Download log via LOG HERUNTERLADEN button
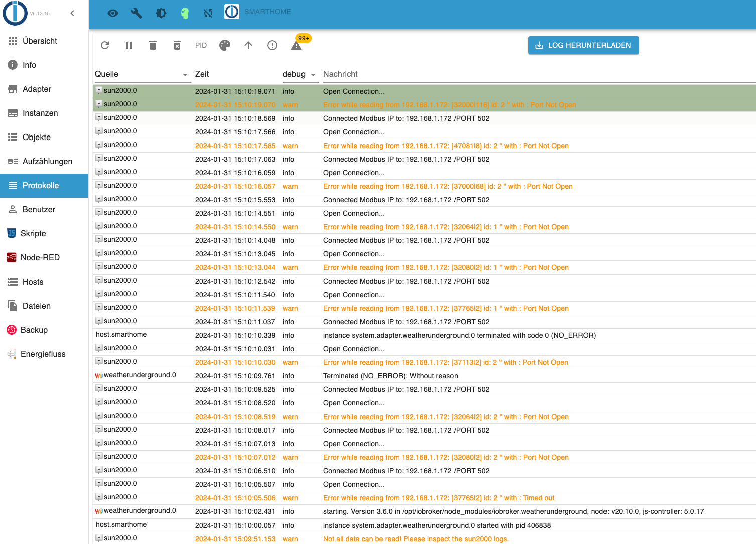 583,45
